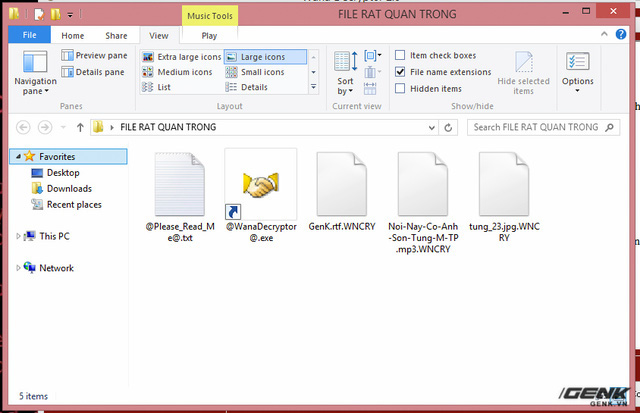The height and width of the screenshot is (413, 640).
Task: Open address bar history dropdown
Action: [x=431, y=128]
